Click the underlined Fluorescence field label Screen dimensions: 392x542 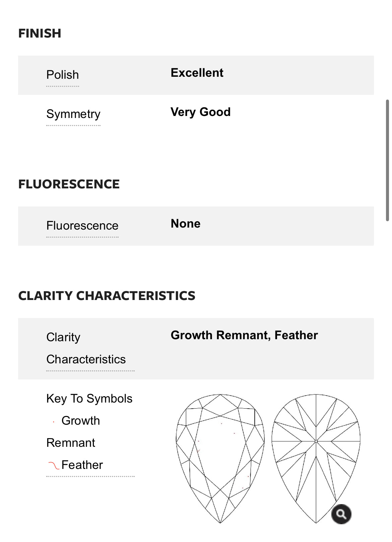click(82, 226)
